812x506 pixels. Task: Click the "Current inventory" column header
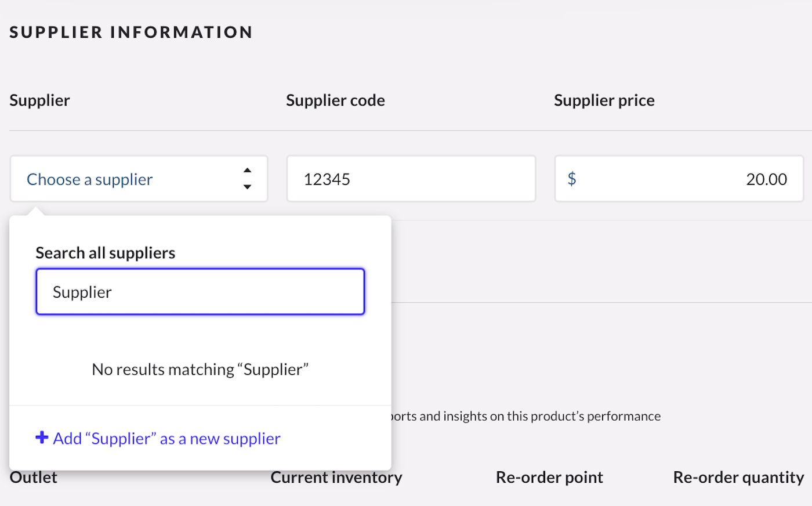[336, 478]
